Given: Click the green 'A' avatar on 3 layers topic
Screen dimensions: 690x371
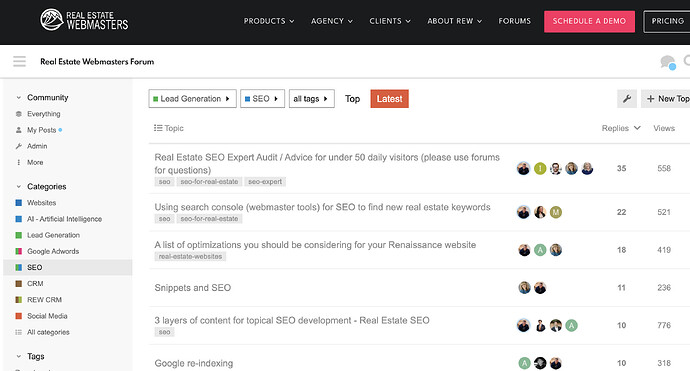Looking at the screenshot, I should click(x=571, y=326).
